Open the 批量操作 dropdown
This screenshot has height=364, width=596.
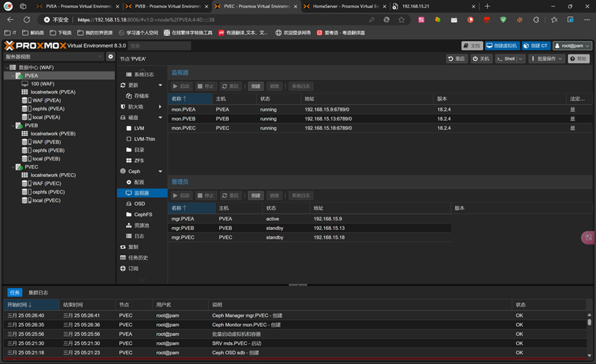546,59
